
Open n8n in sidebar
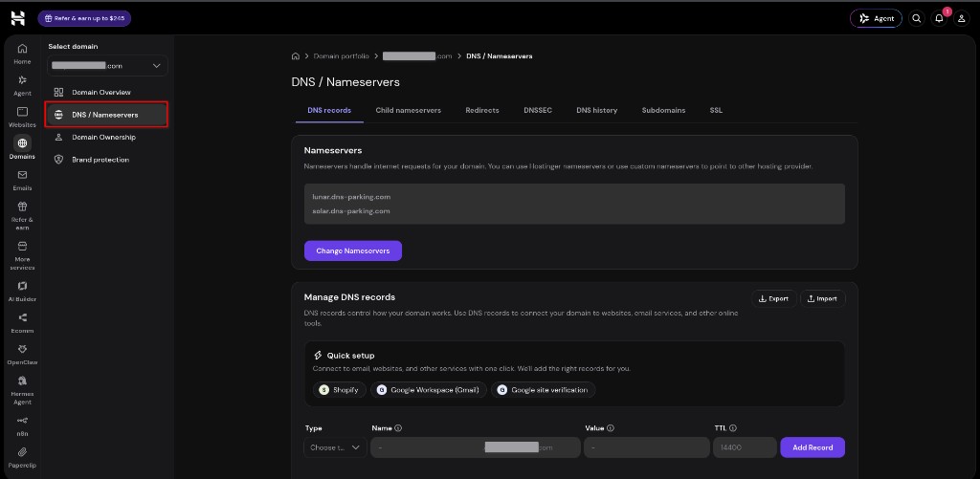tap(23, 425)
